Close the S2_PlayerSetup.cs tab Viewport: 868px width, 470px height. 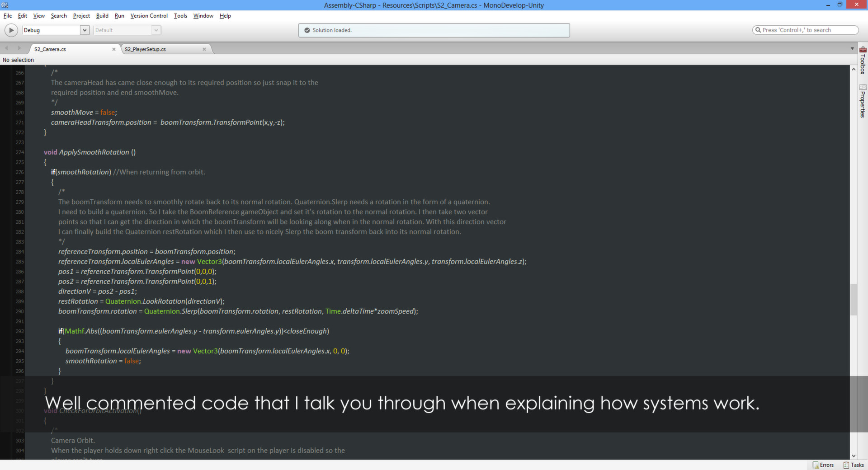pyautogui.click(x=204, y=49)
